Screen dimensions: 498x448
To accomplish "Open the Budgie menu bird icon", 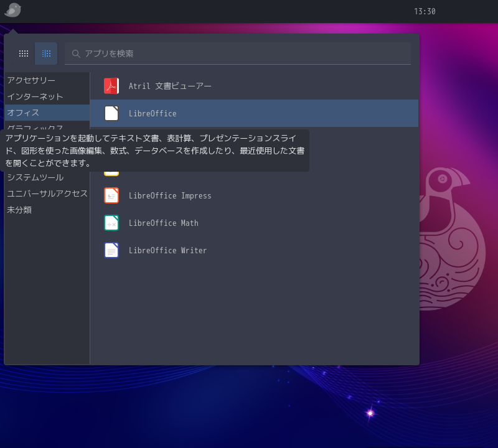I will coord(12,10).
